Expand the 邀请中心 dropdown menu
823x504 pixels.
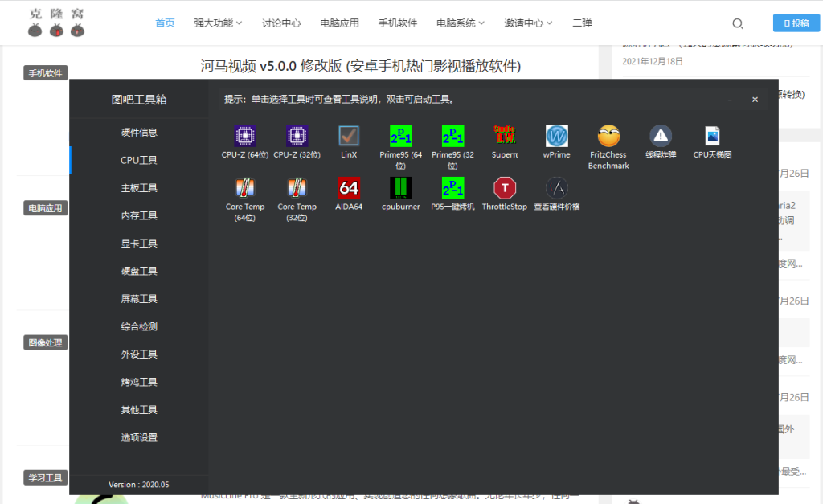[528, 23]
